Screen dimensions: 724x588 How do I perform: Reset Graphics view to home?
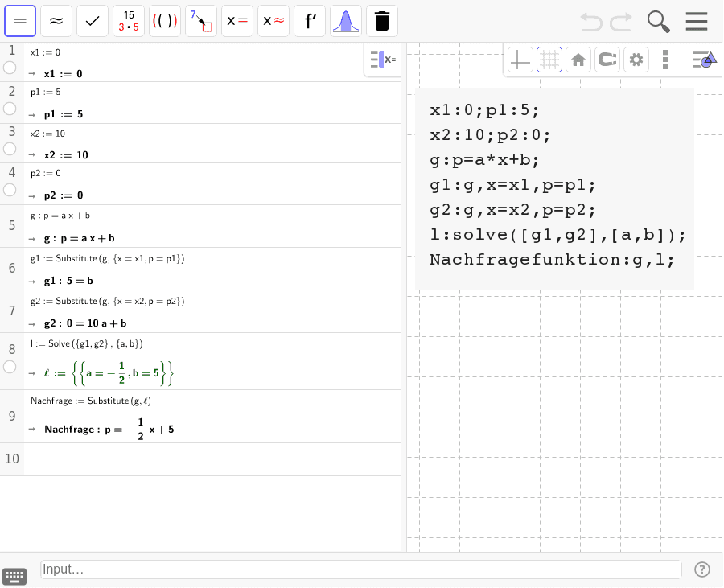578,60
